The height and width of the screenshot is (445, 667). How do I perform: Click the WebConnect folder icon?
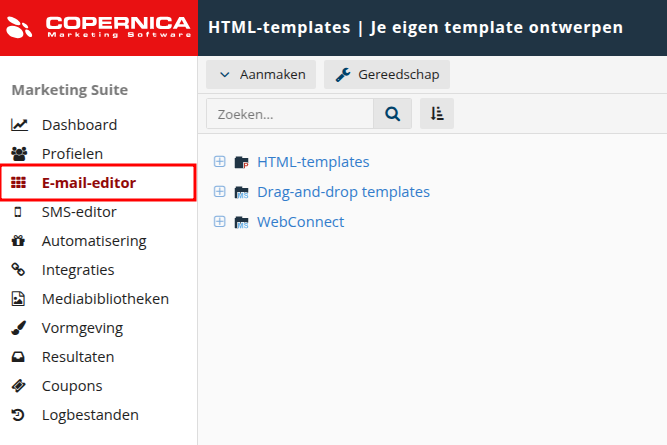[241, 222]
